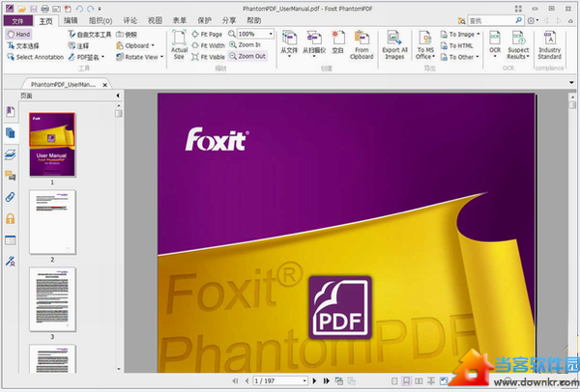Open the page number 1 / 197 dropdown
The image size is (580, 392).
[304, 381]
